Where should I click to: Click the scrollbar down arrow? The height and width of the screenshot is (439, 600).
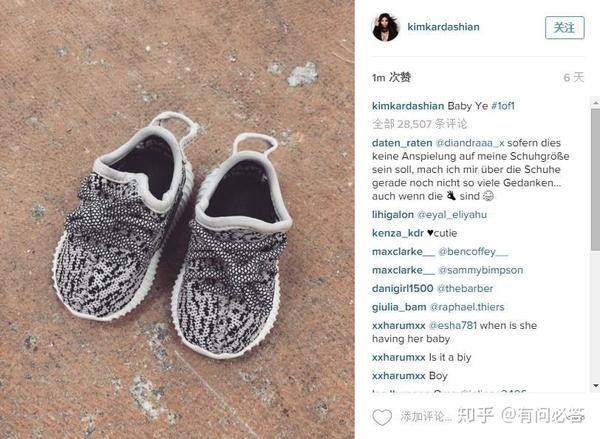595,385
